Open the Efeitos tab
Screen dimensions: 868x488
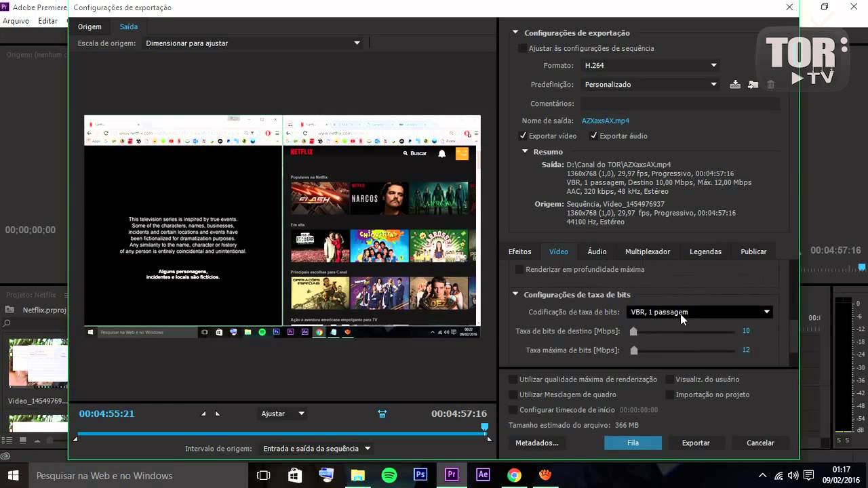[520, 251]
